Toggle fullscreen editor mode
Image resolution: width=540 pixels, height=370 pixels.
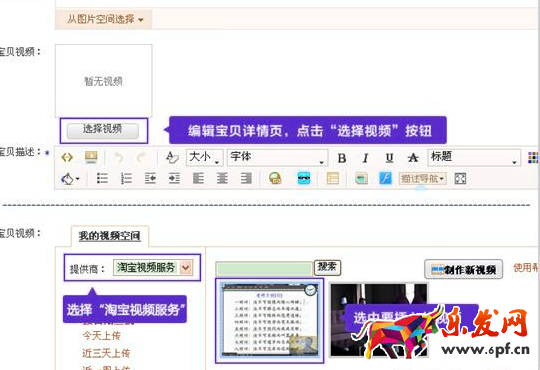(460, 178)
